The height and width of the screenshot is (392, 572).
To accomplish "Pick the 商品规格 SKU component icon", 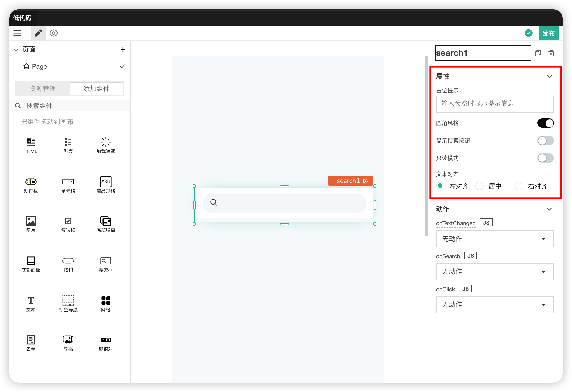I will click(x=106, y=182).
